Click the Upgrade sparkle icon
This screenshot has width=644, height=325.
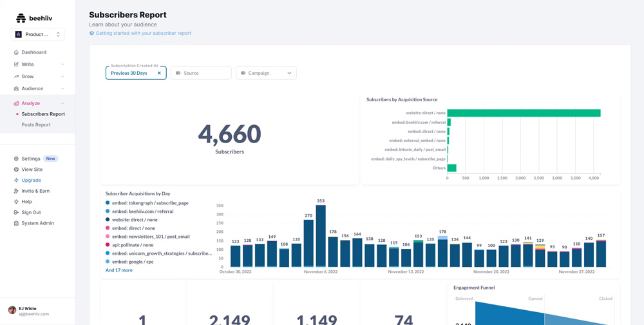click(16, 180)
